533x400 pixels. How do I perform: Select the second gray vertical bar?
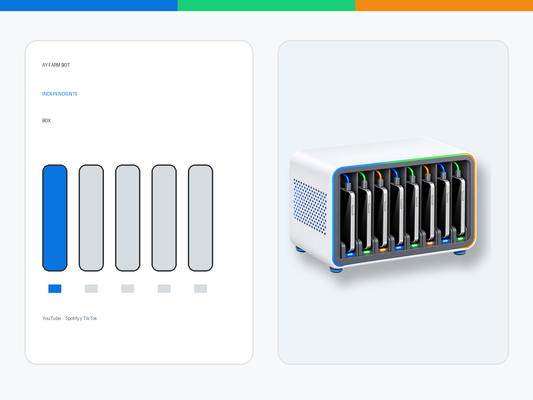pos(91,218)
